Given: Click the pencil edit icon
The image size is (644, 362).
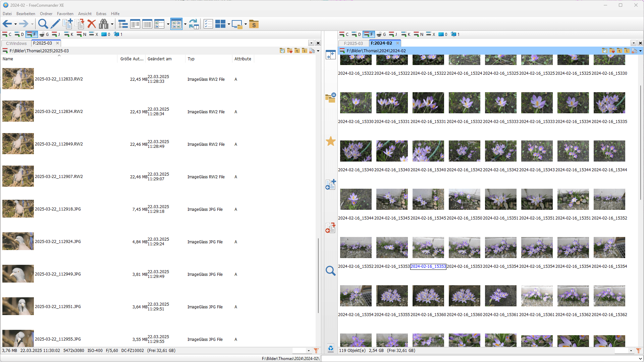Looking at the screenshot, I should click(x=55, y=24).
